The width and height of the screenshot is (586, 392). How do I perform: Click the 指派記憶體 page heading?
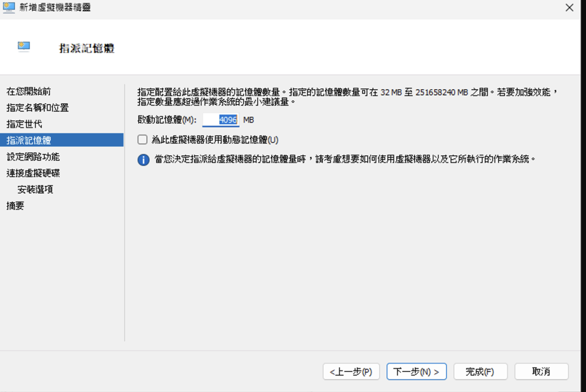(x=87, y=49)
